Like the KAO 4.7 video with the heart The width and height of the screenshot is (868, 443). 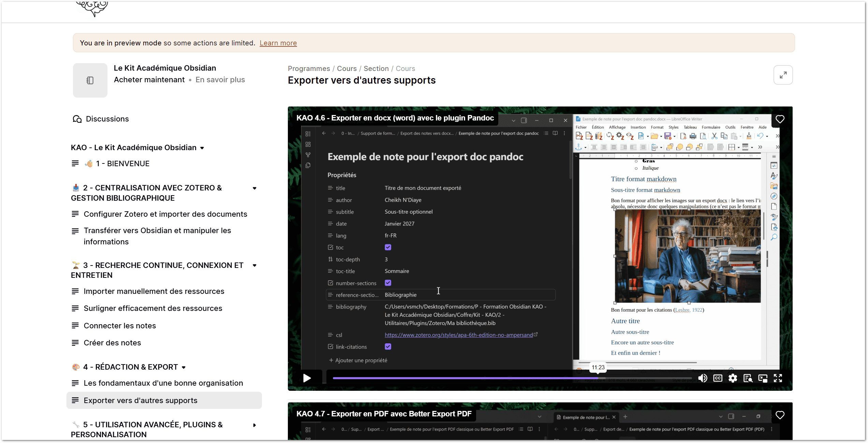coord(780,415)
